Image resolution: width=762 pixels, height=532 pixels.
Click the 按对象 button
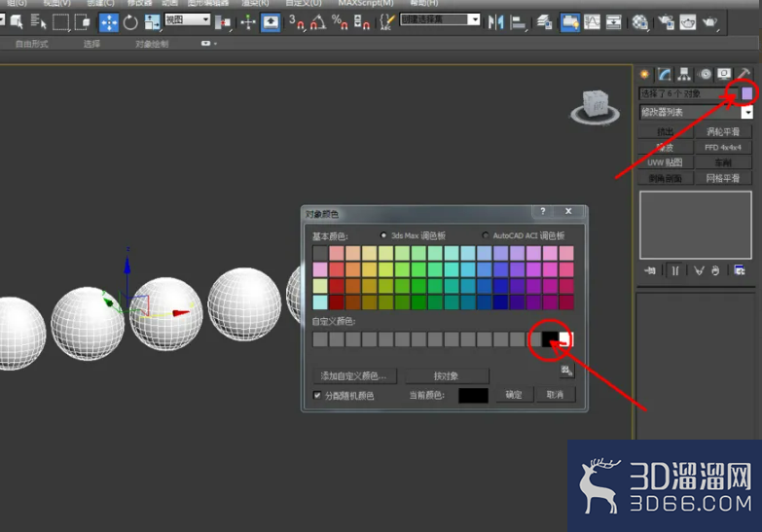click(447, 376)
